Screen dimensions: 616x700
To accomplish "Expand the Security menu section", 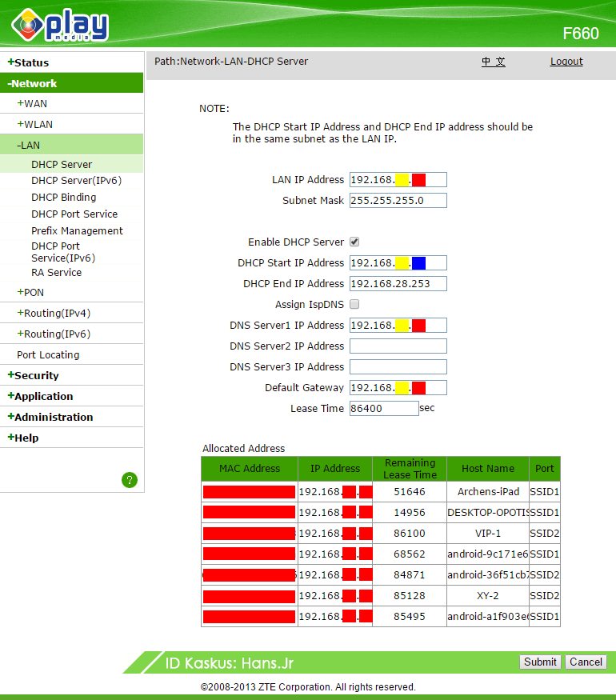I will click(34, 375).
